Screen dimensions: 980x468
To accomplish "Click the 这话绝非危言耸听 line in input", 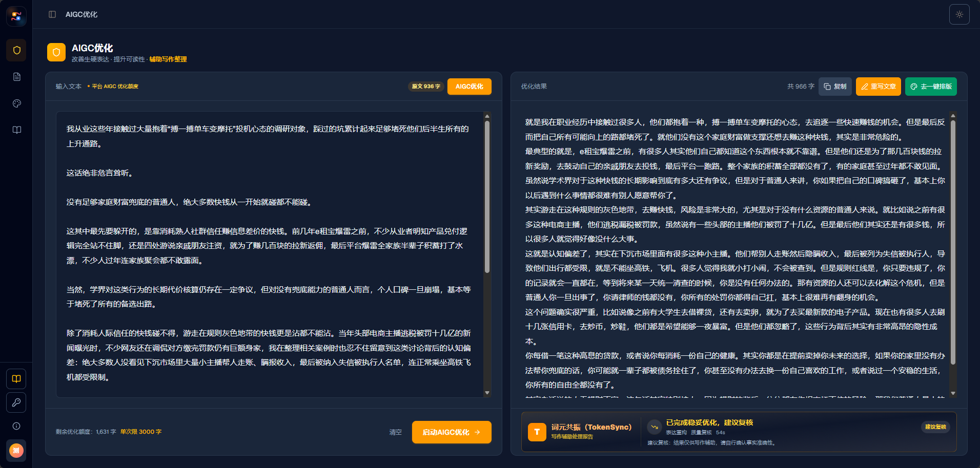I will pyautogui.click(x=100, y=173).
